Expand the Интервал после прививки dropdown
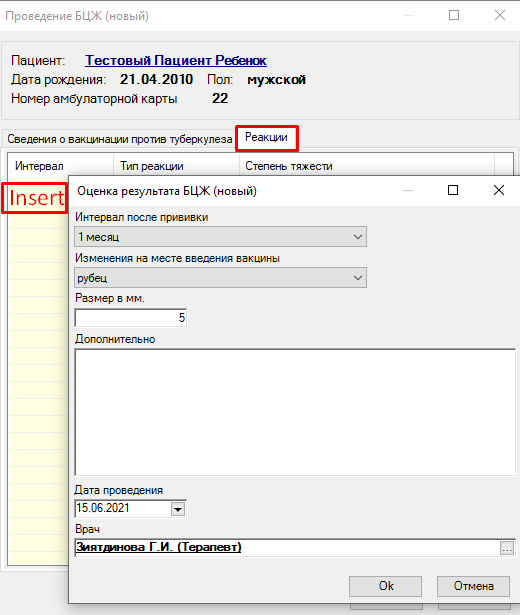 click(357, 237)
